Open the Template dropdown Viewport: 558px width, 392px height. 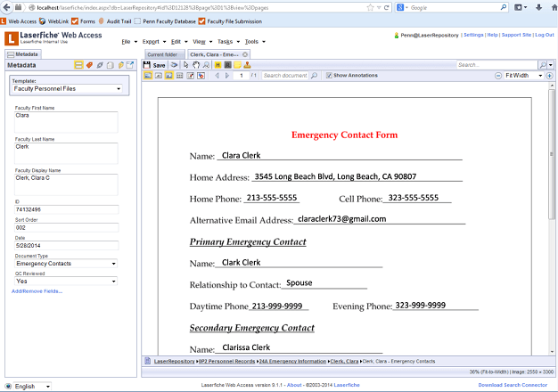[x=67, y=88]
